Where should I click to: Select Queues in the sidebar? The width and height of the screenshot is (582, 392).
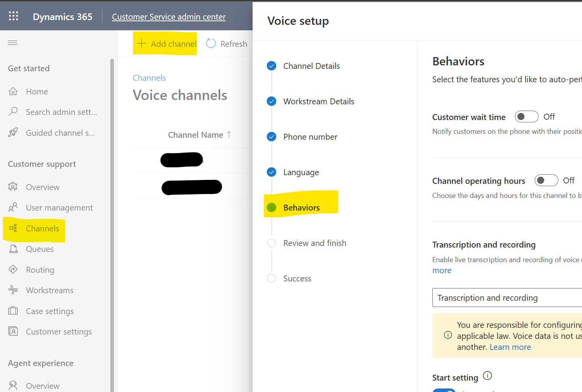pos(40,249)
